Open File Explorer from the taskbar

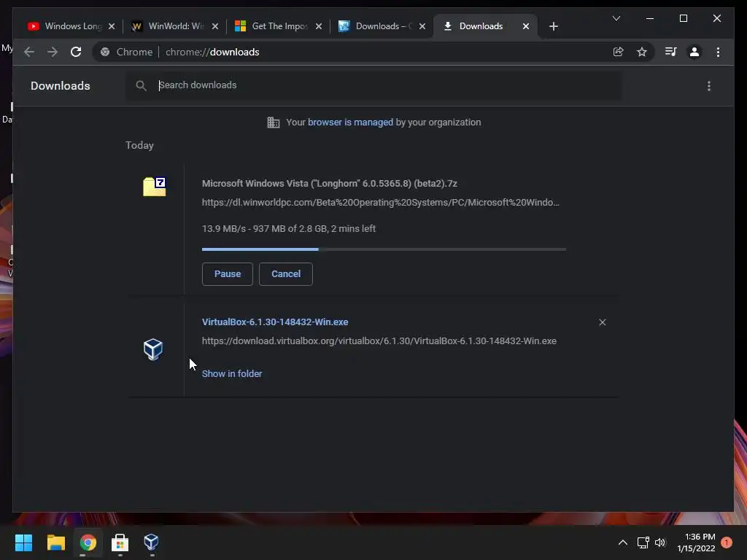pos(55,542)
